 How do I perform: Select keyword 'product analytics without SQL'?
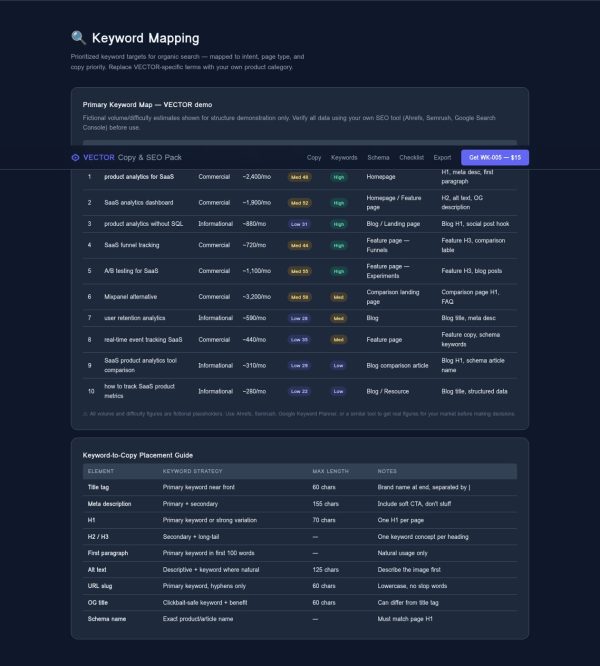pos(144,224)
